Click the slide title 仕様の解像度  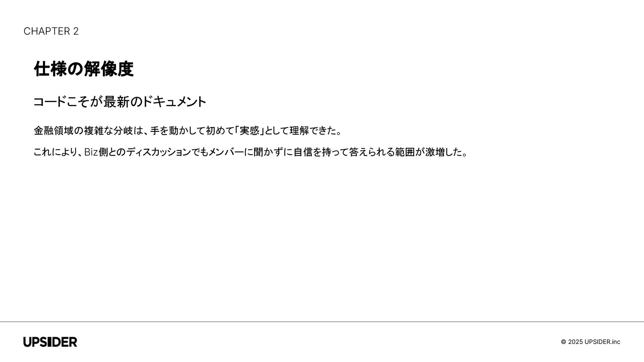[x=84, y=69]
